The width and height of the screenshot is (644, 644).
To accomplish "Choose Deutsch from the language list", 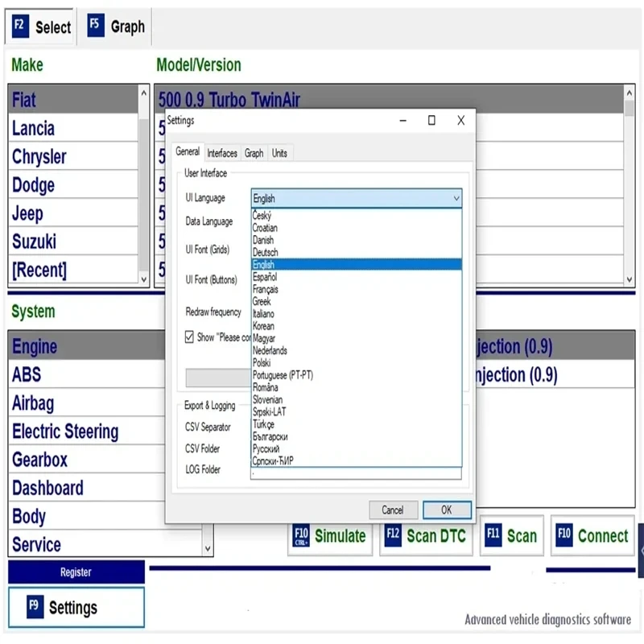I will [x=356, y=252].
